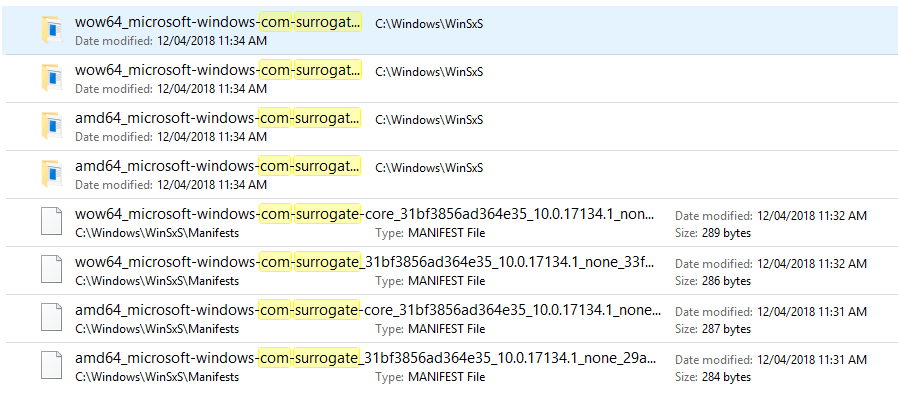Click C:\Windows\WinSxS path of the highlighted folder
The width and height of the screenshot is (898, 407).
429,24
